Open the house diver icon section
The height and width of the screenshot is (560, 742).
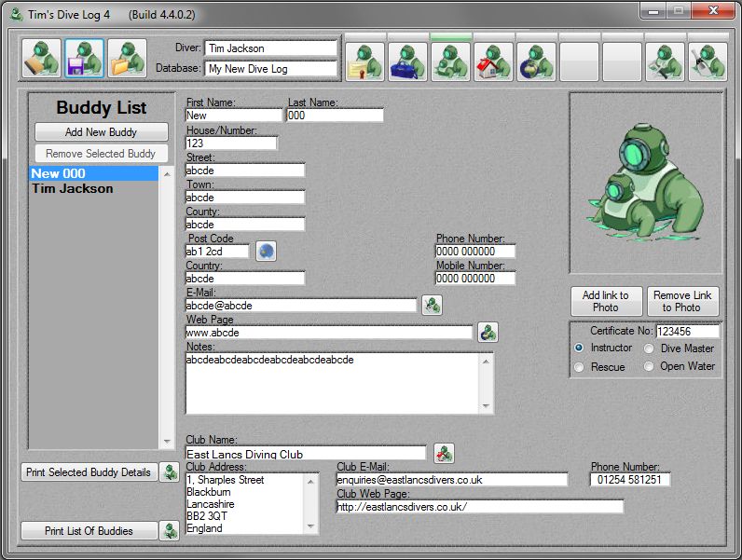(x=493, y=61)
